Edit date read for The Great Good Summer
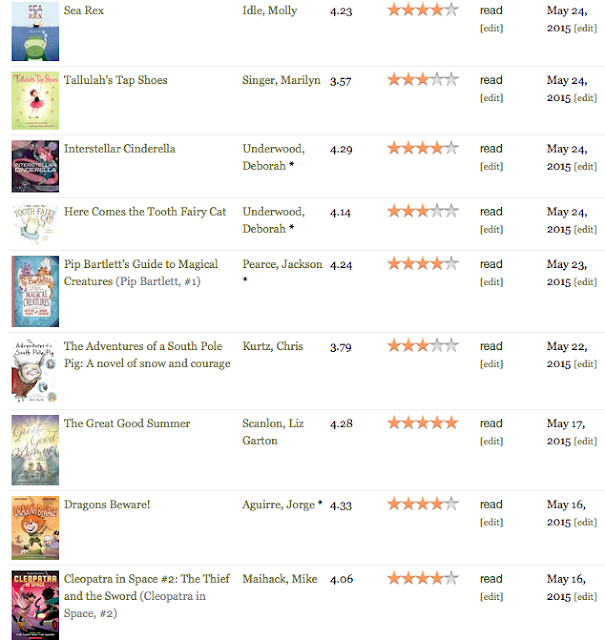The image size is (605, 640). click(585, 441)
